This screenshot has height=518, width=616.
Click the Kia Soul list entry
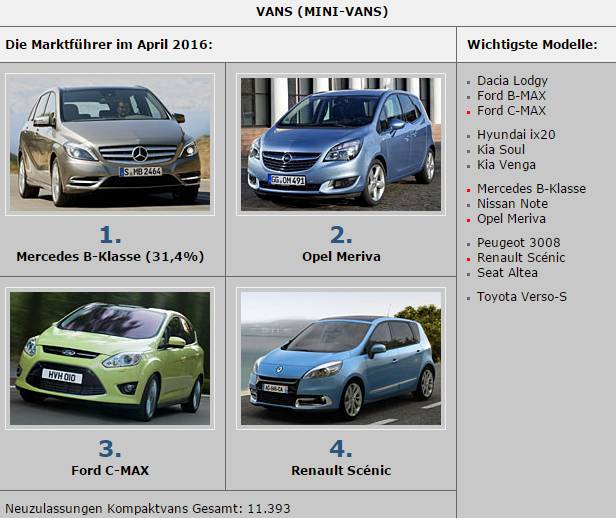(501, 150)
